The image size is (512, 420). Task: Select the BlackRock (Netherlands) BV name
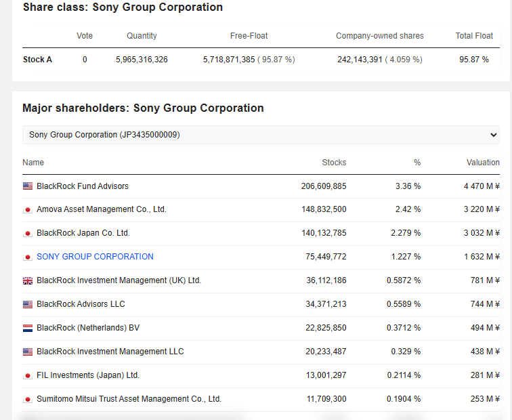(88, 328)
